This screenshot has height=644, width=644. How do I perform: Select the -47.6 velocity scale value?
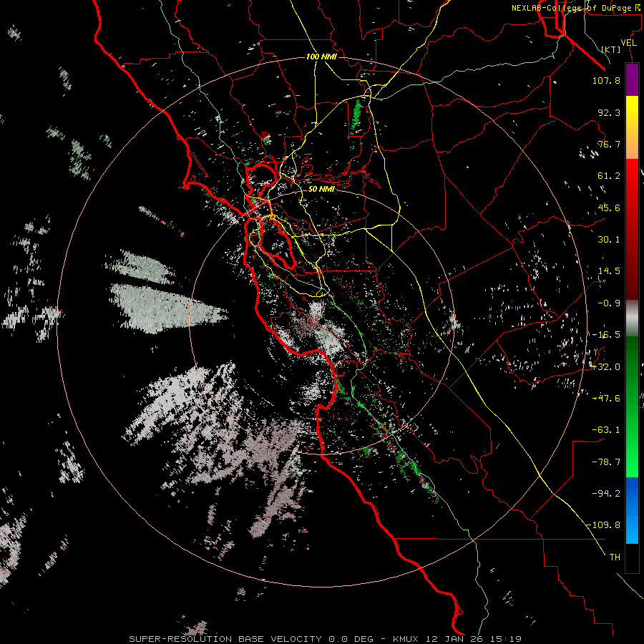click(x=606, y=399)
